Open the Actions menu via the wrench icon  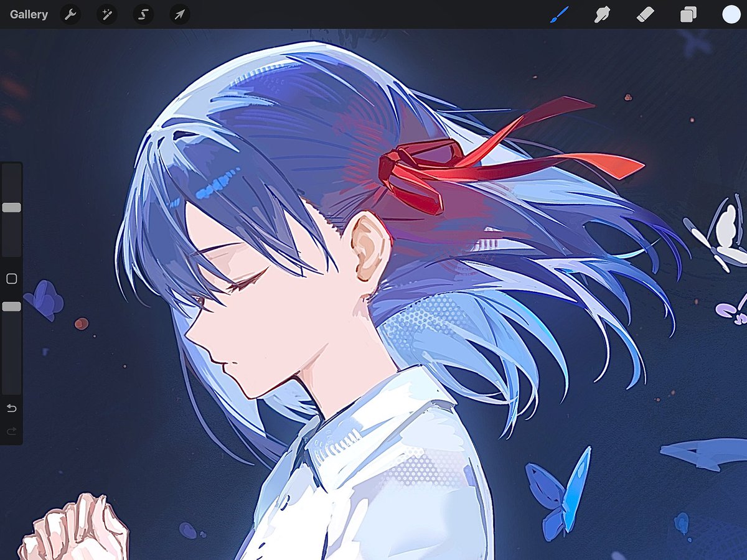(x=69, y=14)
